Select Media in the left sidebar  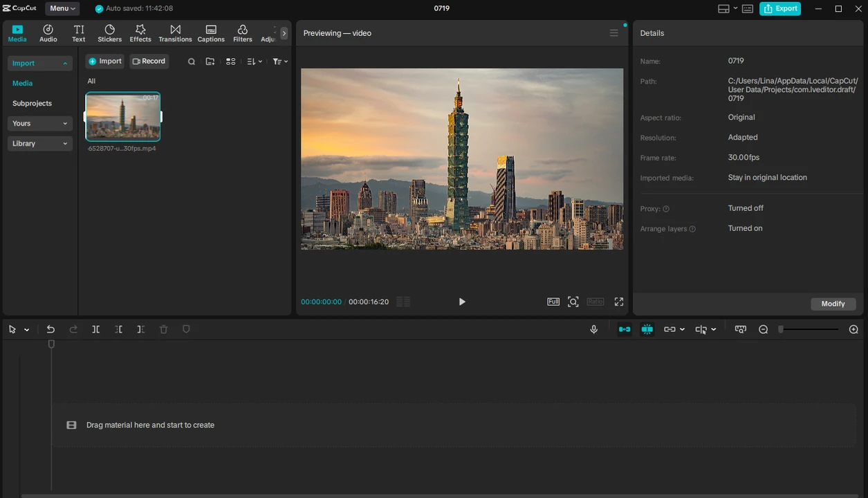point(23,83)
